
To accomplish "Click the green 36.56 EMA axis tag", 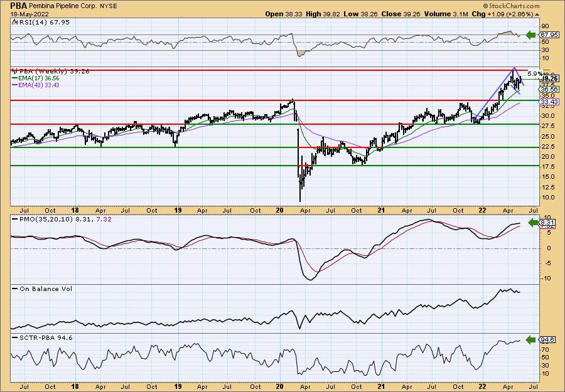I will click(x=549, y=89).
